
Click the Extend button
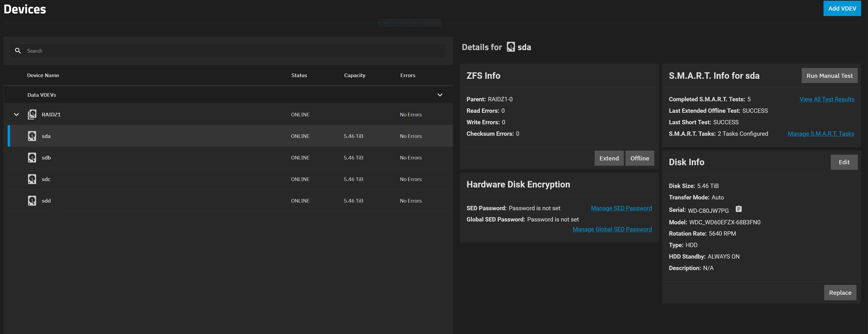[x=608, y=158]
